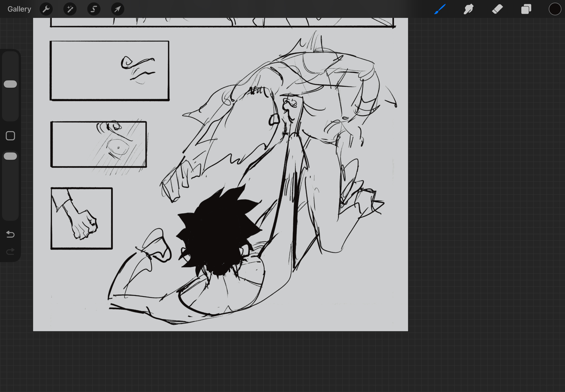Screen dimensions: 565x392
Task: Open the Adjustments magic wand menu
Action: pos(70,9)
